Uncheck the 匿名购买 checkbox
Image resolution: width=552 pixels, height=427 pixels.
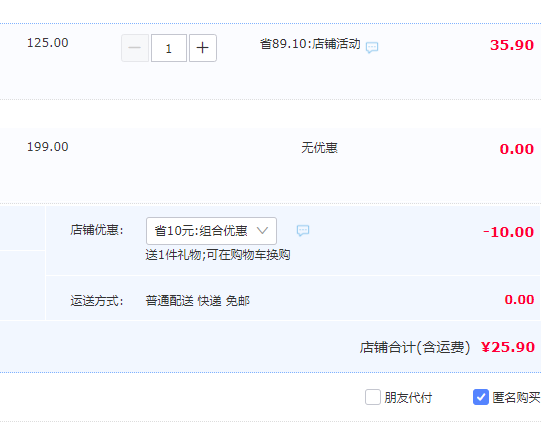pyautogui.click(x=481, y=397)
